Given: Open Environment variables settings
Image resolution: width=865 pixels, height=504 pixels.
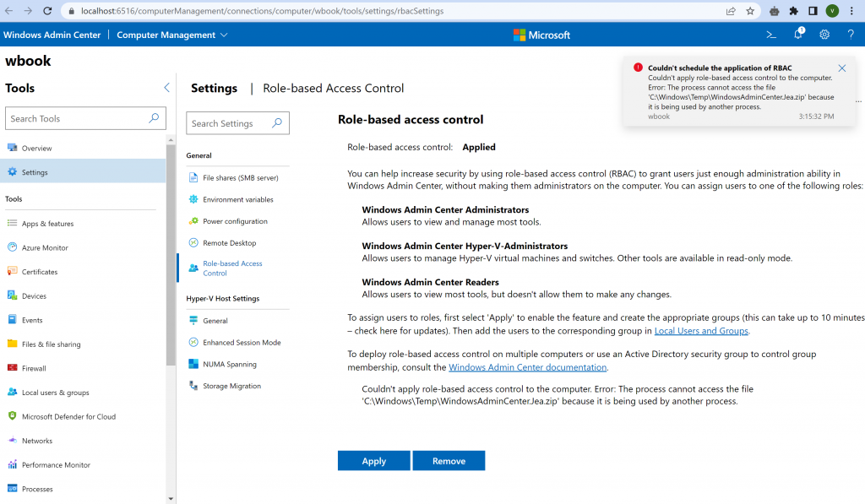Looking at the screenshot, I should (237, 199).
